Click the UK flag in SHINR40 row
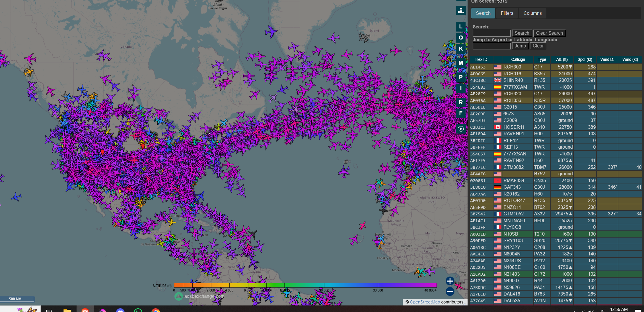 click(x=498, y=80)
